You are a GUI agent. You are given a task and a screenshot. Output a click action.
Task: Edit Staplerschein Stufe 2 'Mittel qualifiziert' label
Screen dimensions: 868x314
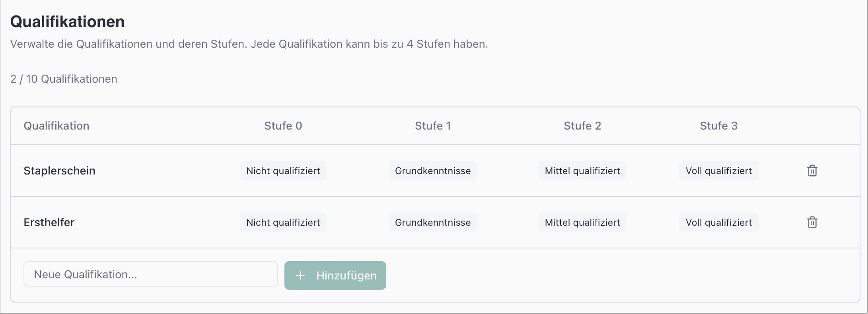pos(582,171)
